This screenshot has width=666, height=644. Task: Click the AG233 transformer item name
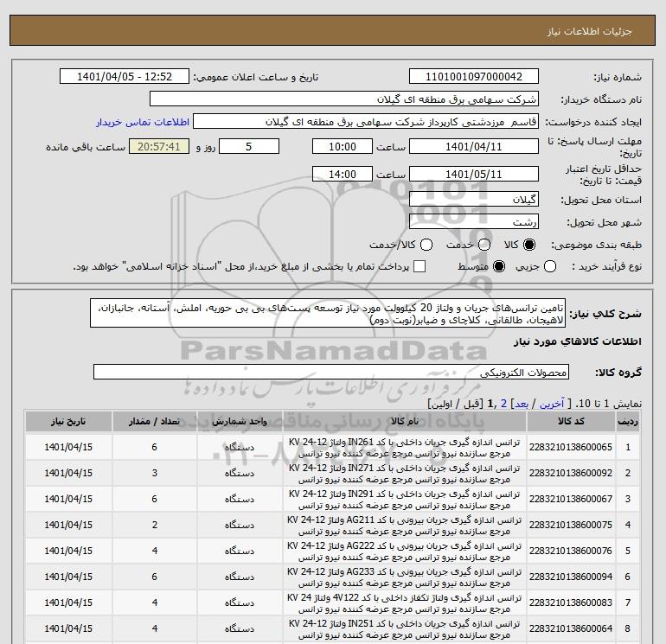click(x=405, y=577)
